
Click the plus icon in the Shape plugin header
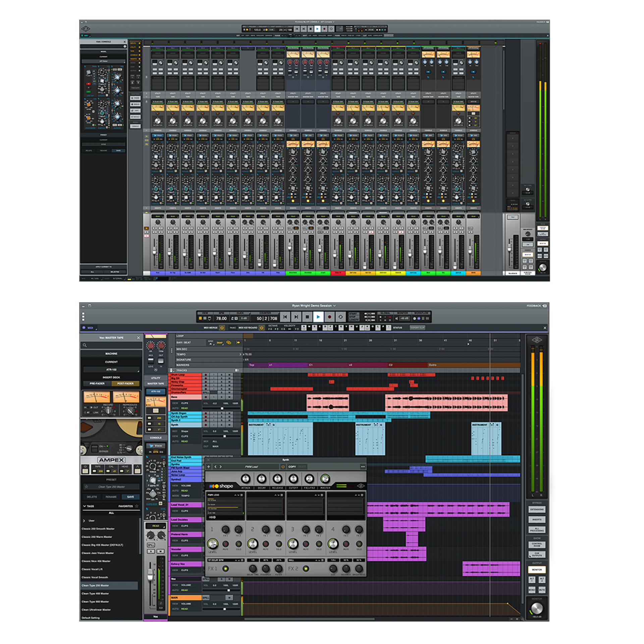(x=209, y=466)
